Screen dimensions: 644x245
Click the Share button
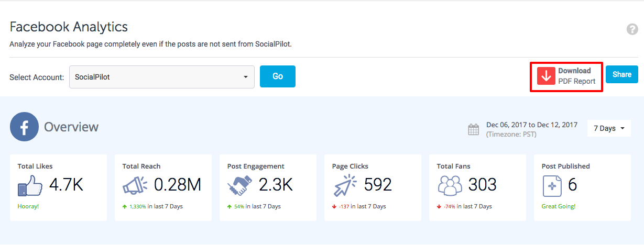622,74
